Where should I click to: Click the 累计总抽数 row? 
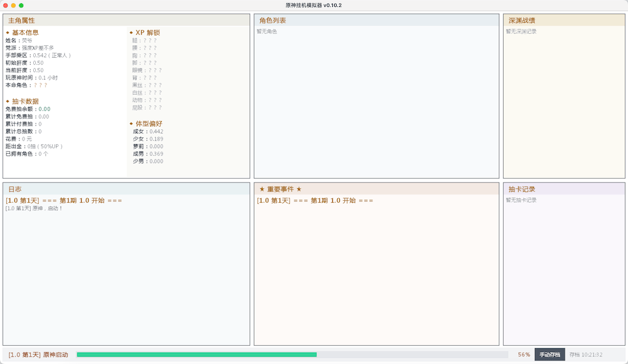pyautogui.click(x=23, y=131)
